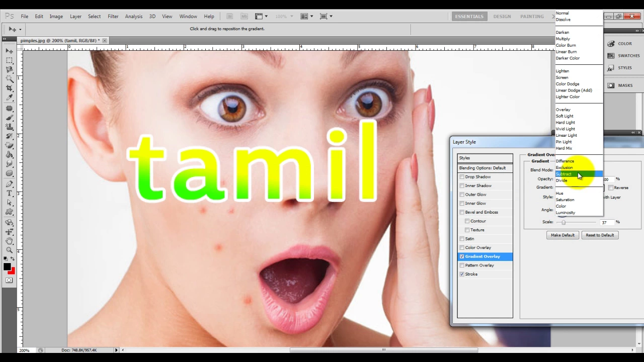Click the Reset to Default button
The height and width of the screenshot is (362, 644).
[x=600, y=235]
